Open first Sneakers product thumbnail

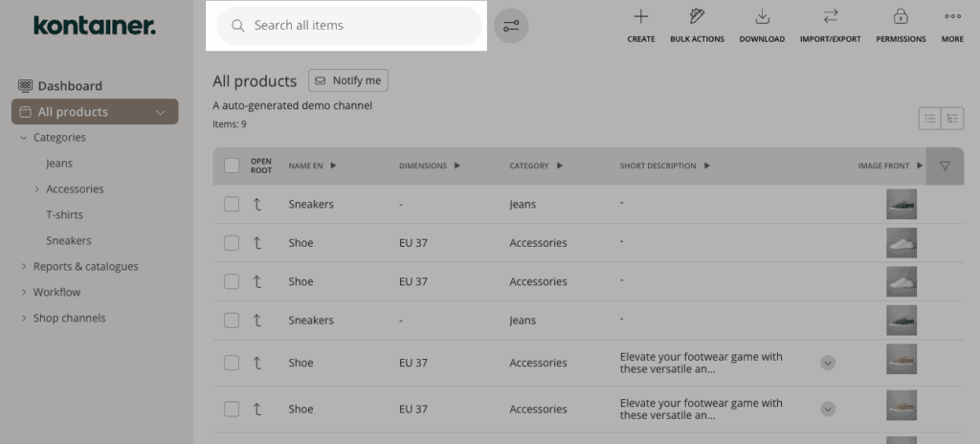pos(901,204)
